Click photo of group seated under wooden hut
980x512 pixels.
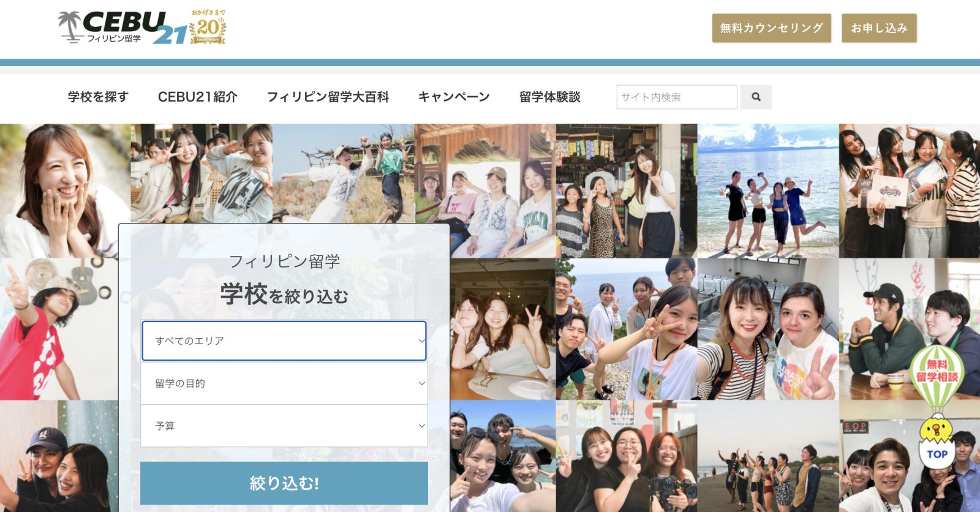pos(485,190)
